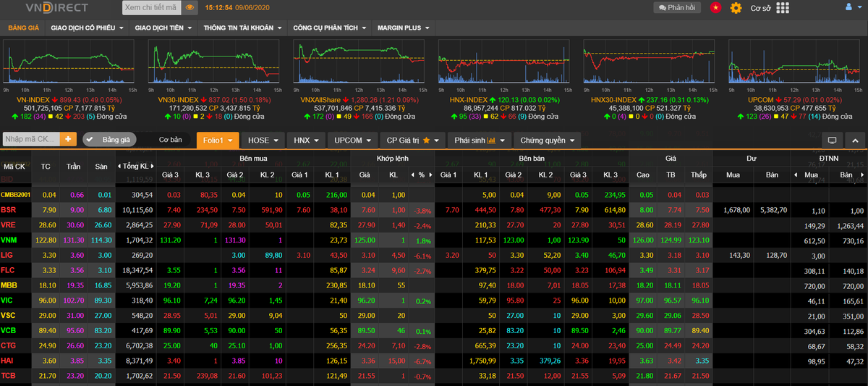The width and height of the screenshot is (868, 386).
Task: Click the eye icon beside the symbol search
Action: [190, 8]
